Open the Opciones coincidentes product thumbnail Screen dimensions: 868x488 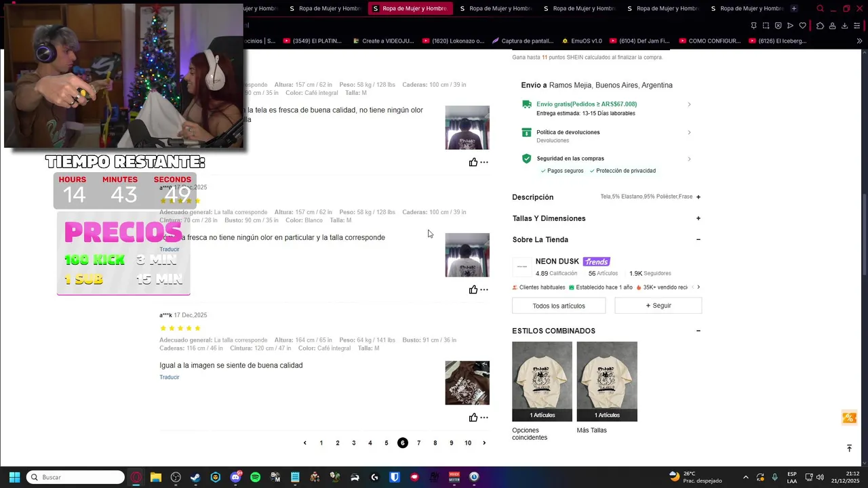(542, 382)
